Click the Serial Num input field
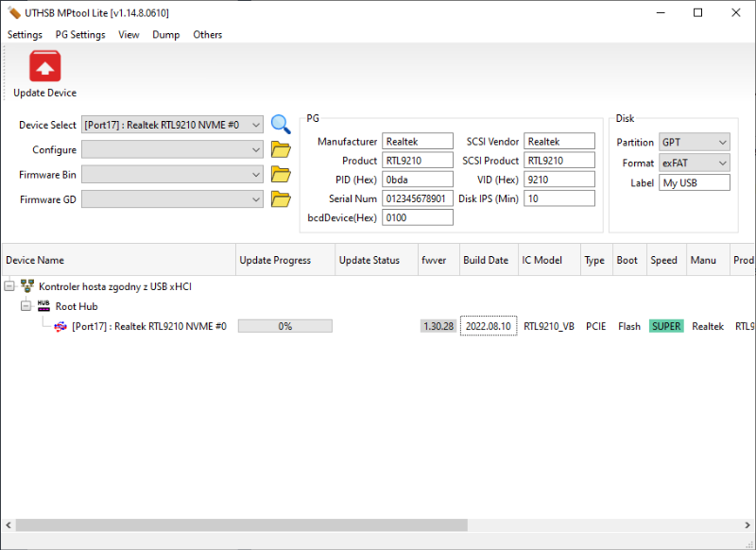This screenshot has height=550, width=756. pyautogui.click(x=417, y=198)
